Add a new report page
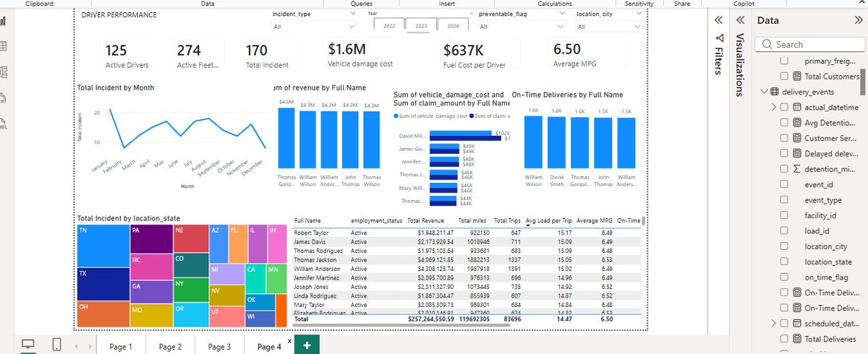 pos(307,346)
